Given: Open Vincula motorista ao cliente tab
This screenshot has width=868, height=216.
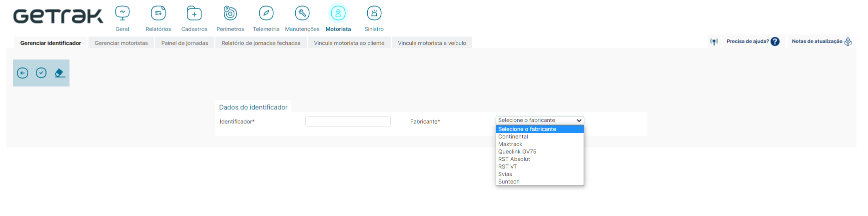Looking at the screenshot, I should pos(349,43).
